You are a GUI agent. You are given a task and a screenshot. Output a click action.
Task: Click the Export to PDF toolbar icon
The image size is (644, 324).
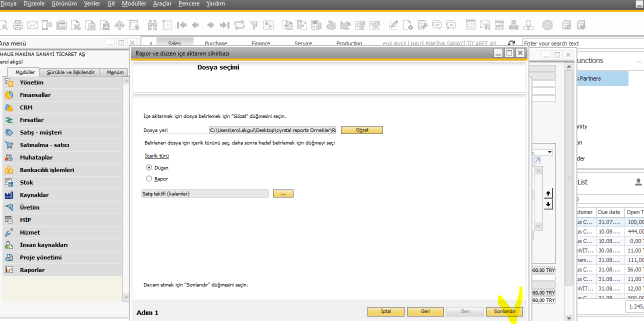[x=105, y=24]
